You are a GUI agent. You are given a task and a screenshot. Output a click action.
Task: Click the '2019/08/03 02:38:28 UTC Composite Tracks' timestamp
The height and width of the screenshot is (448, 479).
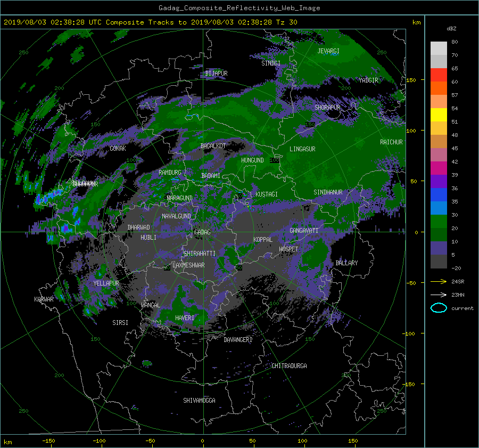tap(88, 22)
